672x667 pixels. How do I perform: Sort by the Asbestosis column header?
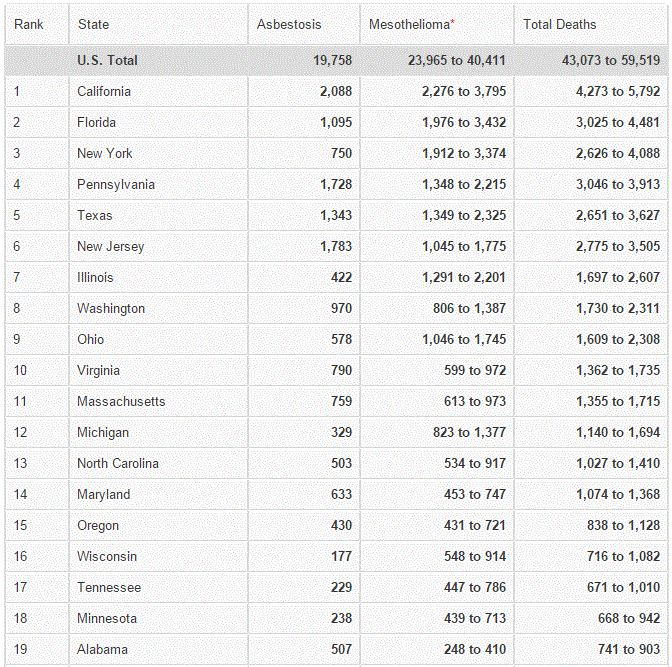click(x=289, y=24)
